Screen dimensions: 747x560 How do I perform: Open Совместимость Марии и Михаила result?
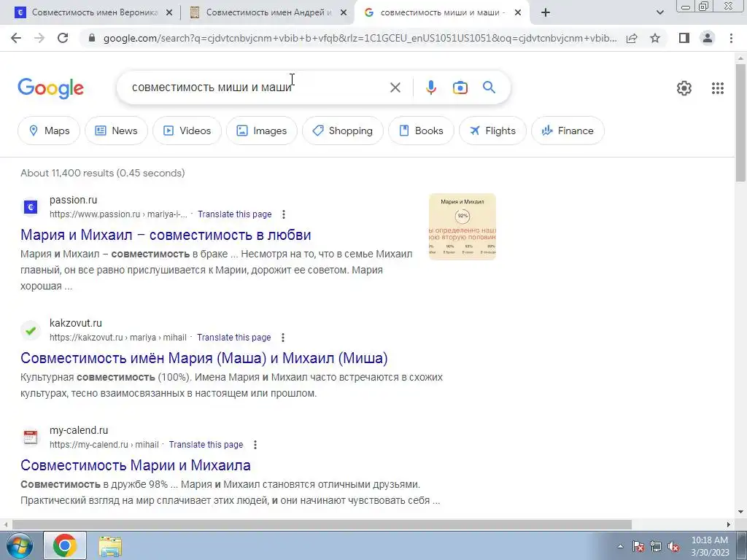(135, 465)
